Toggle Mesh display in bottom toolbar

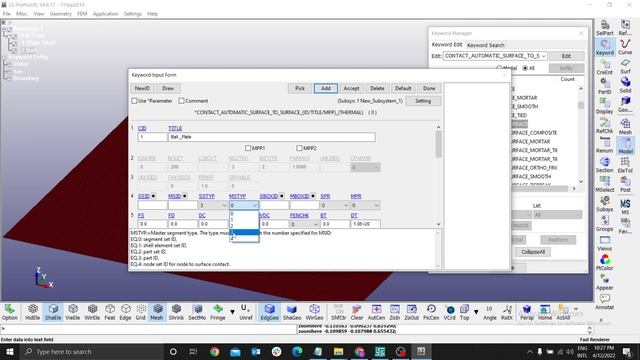157,312
